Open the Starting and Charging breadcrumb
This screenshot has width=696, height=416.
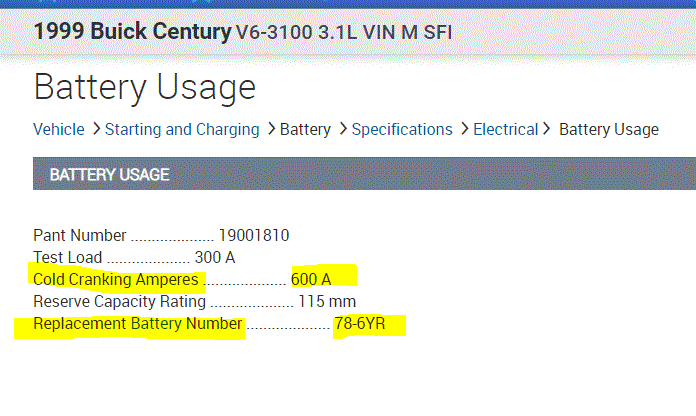181,129
